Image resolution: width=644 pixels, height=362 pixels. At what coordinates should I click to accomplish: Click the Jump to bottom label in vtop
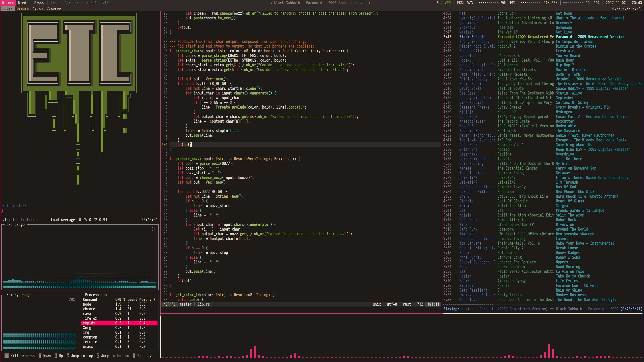(x=115, y=356)
